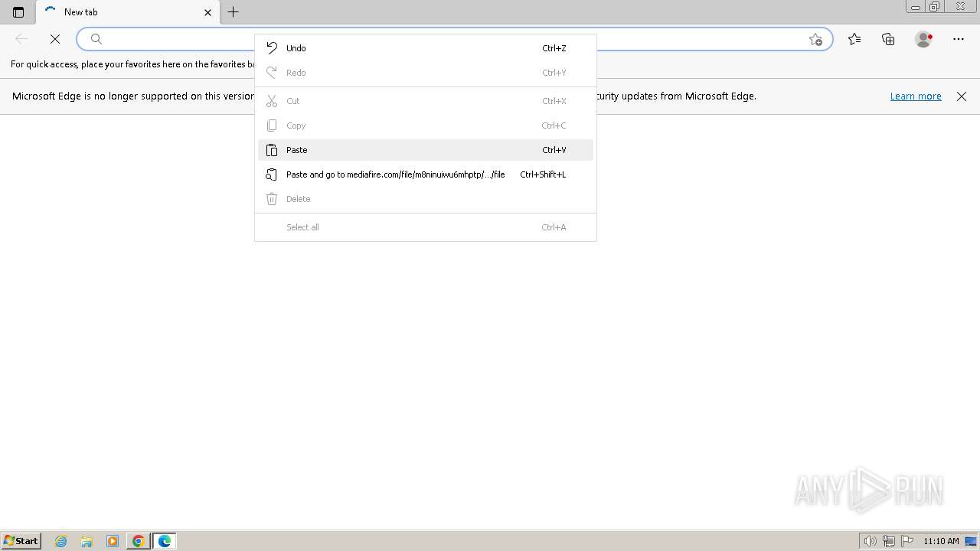Choose Undo in context menu
Screen dimensions: 980x551
click(426, 48)
